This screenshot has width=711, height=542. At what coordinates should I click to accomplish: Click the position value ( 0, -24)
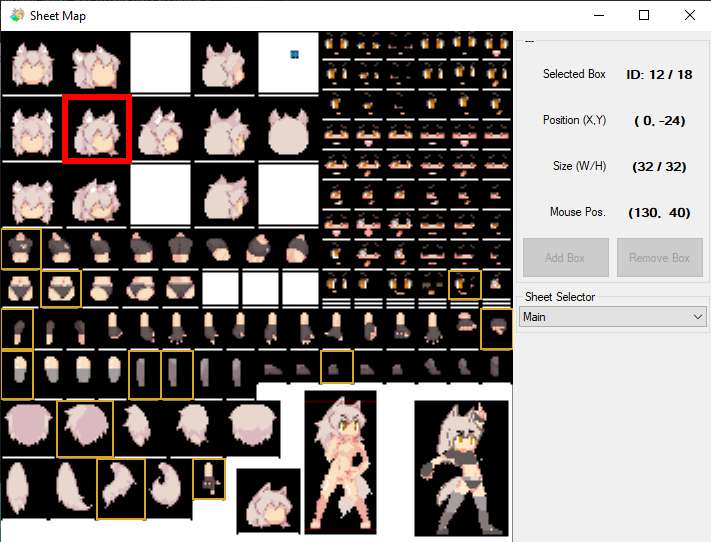click(659, 121)
